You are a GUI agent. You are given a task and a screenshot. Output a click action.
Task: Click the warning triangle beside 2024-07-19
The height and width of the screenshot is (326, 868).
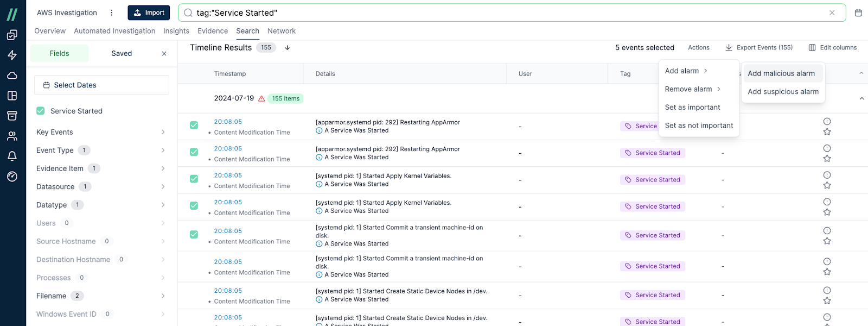coord(261,98)
